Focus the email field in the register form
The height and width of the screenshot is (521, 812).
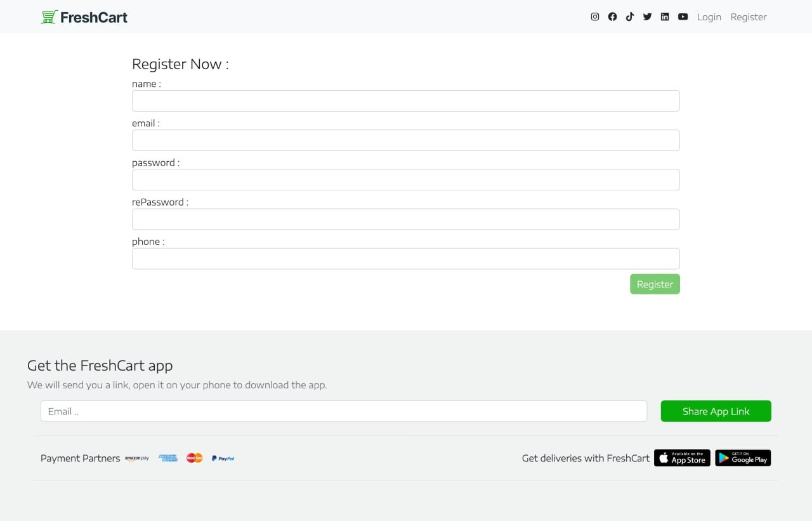point(406,140)
